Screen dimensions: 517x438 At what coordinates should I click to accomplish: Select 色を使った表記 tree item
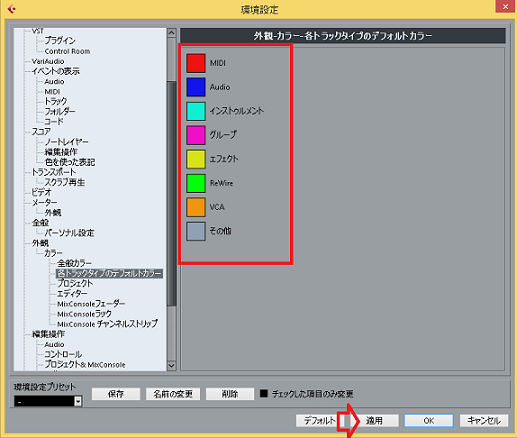[70, 162]
